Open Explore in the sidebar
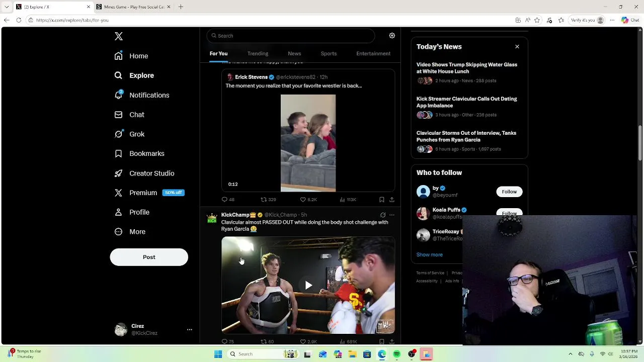Viewport: 644px width, 362px height. [134, 75]
